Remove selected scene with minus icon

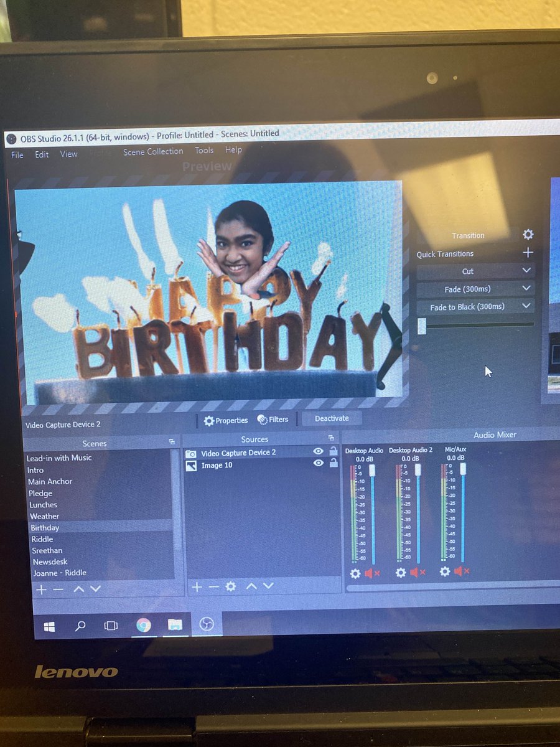tap(58, 589)
